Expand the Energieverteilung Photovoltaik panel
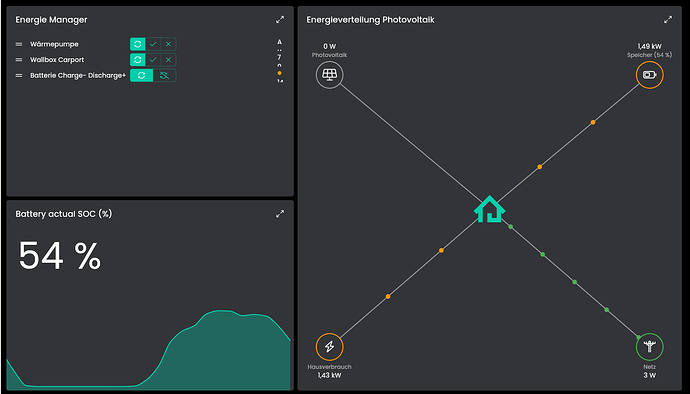 [x=668, y=20]
